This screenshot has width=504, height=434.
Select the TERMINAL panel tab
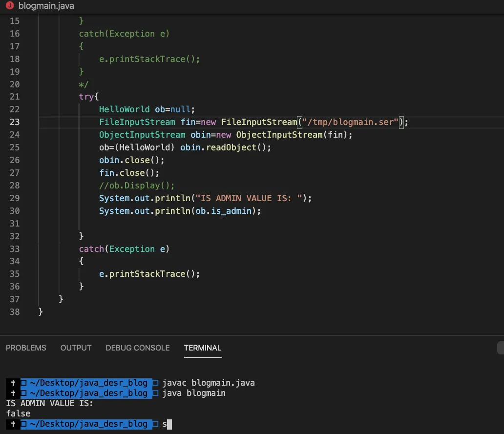pos(203,348)
